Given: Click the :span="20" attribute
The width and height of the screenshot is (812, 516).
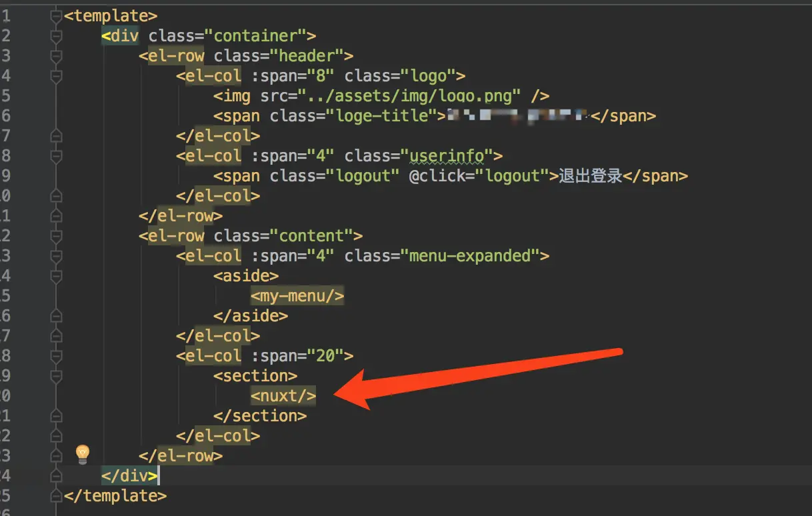Looking at the screenshot, I should [x=297, y=356].
